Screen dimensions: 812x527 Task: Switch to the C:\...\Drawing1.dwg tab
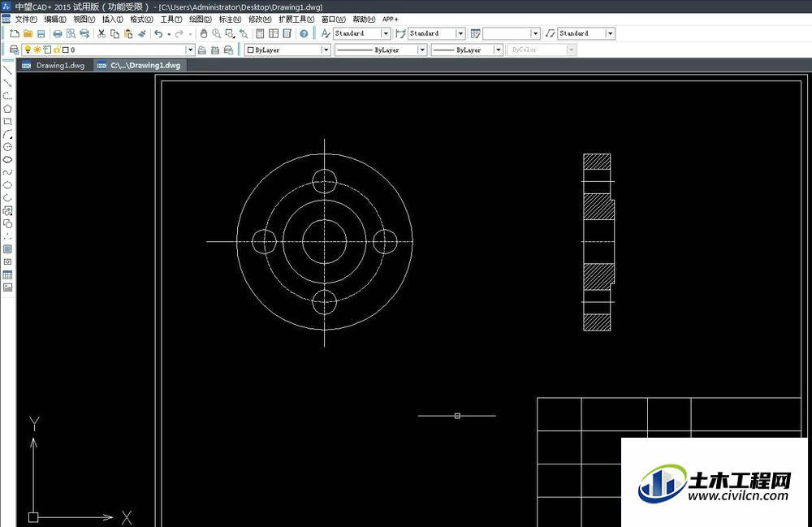[140, 65]
